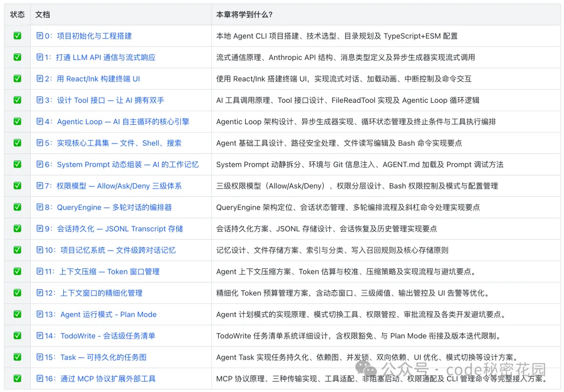This screenshot has height=392, width=564.
Task: Click the document icon beside '15：Task — 可持久化的任务图'
Action: point(40,357)
